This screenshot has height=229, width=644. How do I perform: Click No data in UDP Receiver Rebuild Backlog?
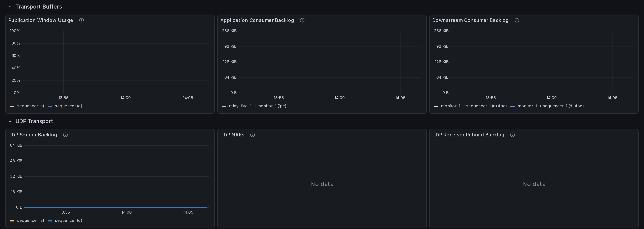[x=534, y=184]
